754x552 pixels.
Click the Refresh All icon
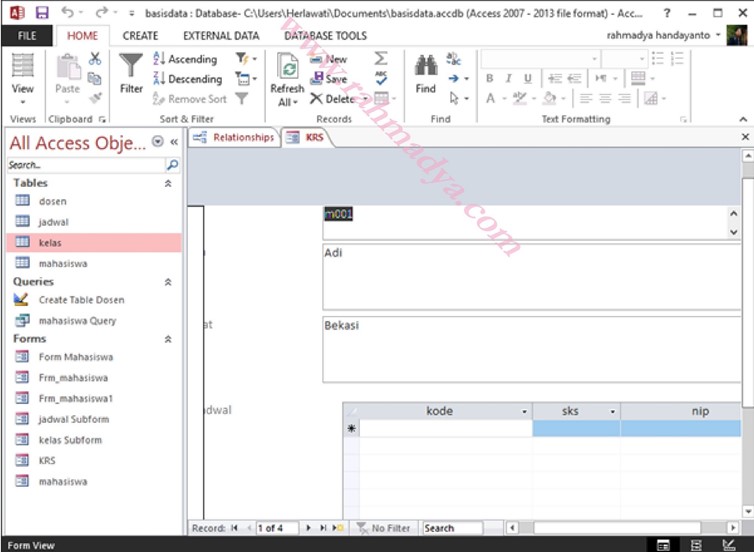point(287,68)
